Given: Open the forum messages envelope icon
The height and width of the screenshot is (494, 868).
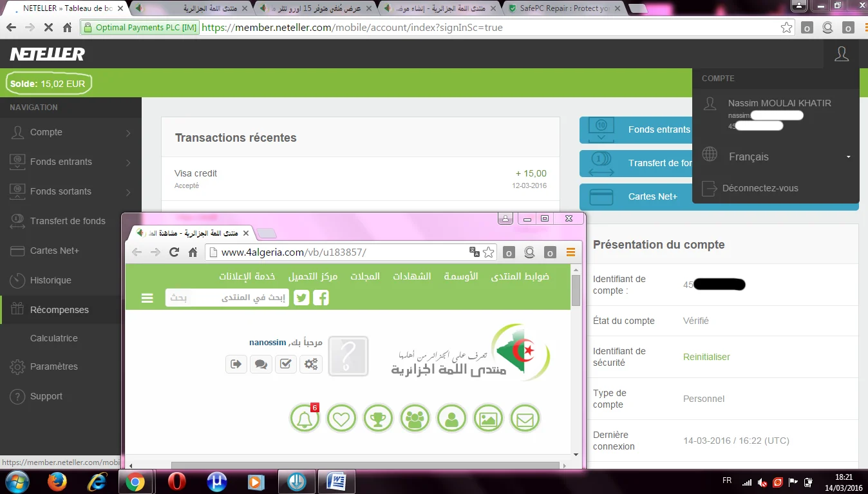Looking at the screenshot, I should pyautogui.click(x=525, y=419).
